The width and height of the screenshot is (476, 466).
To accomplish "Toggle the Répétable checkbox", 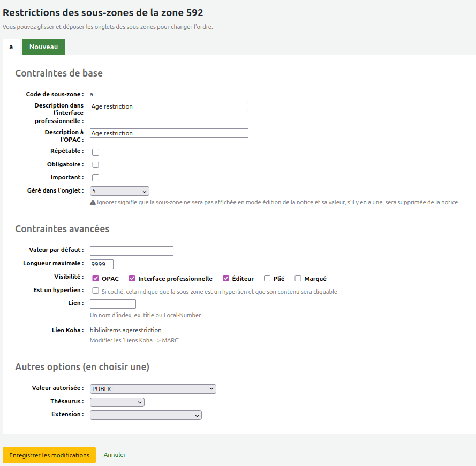I will (x=96, y=152).
